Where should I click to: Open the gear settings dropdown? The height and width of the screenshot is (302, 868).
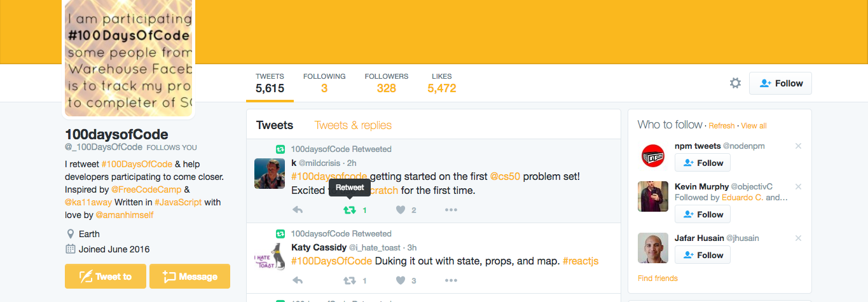tap(735, 83)
